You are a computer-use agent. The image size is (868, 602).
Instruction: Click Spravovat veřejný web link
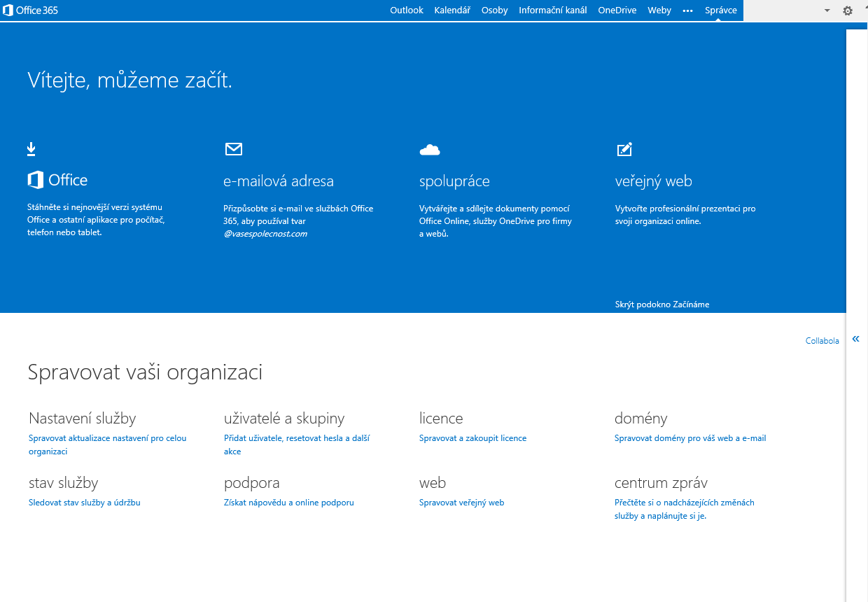[462, 503]
